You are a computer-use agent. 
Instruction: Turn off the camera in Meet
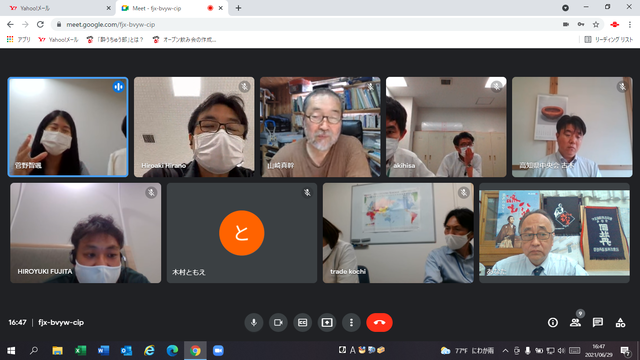(x=278, y=322)
